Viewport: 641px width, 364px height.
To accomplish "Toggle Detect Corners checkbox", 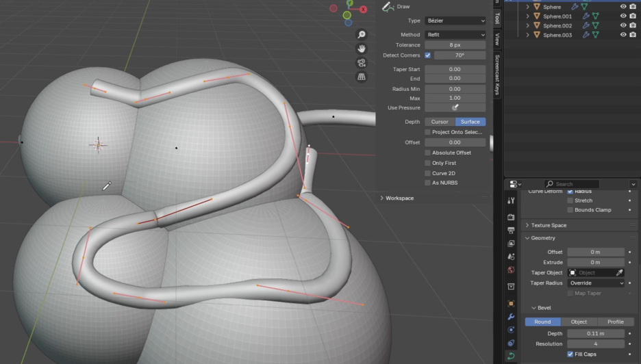I will [x=427, y=55].
